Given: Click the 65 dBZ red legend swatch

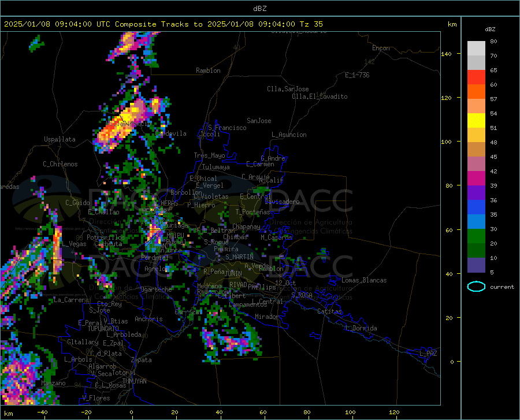Looking at the screenshot, I should (x=476, y=77).
